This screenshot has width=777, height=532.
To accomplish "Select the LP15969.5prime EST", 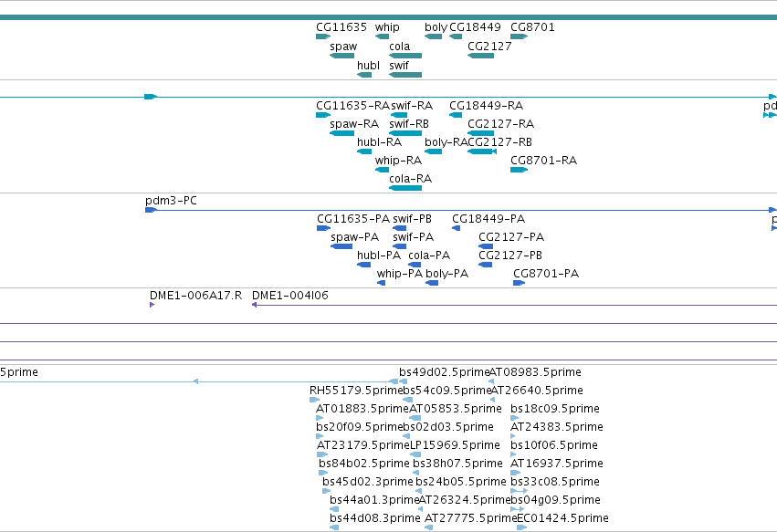I will tap(415, 454).
